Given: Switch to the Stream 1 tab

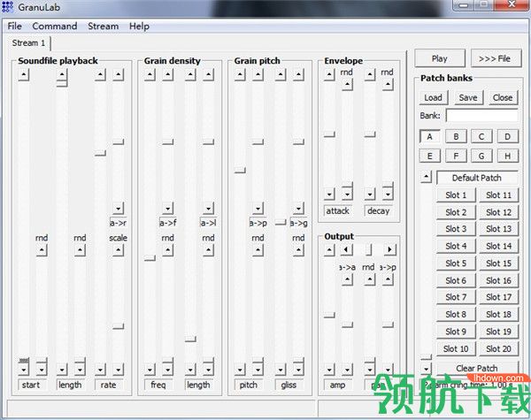Looking at the screenshot, I should tap(28, 43).
